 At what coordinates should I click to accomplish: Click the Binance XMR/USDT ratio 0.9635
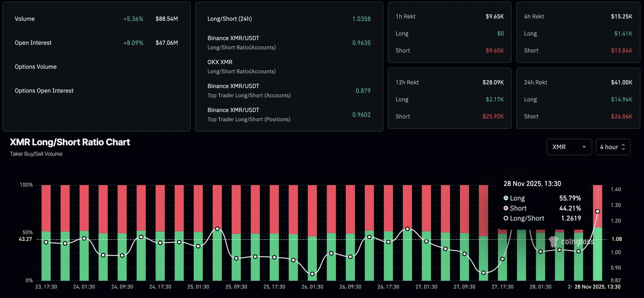point(361,42)
